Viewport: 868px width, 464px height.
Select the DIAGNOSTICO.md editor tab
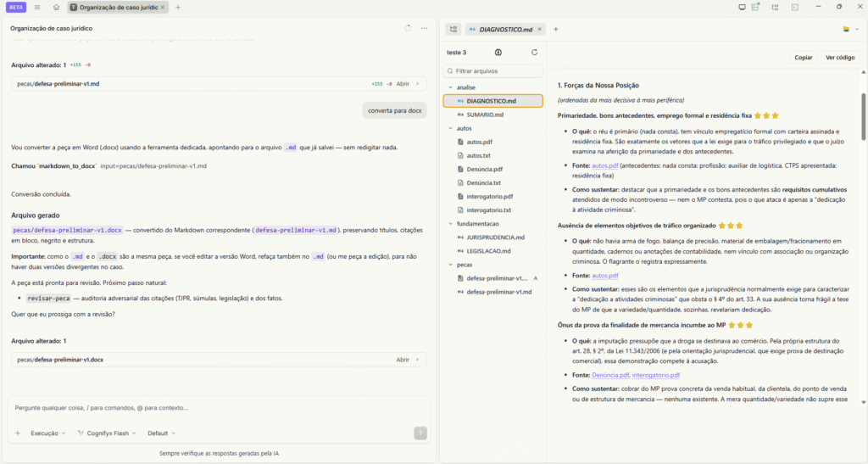pyautogui.click(x=504, y=30)
